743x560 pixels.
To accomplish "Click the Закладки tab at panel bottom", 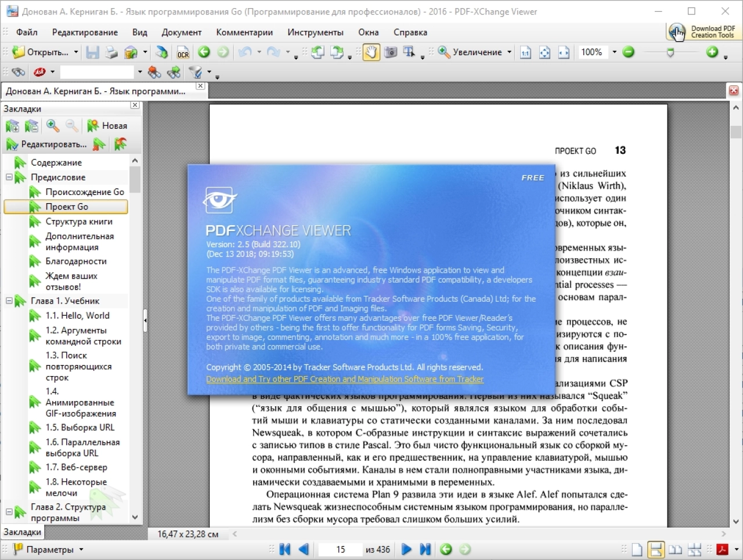I will click(23, 532).
